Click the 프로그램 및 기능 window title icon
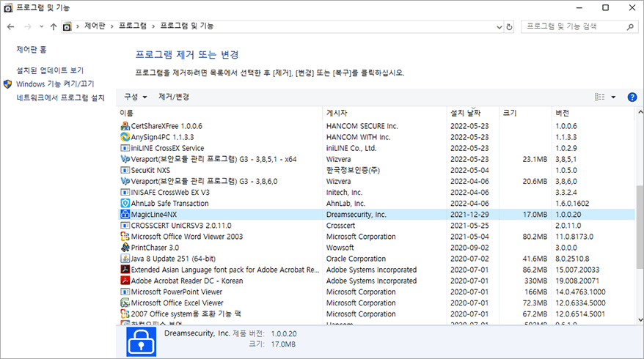This screenshot has height=359, width=644. click(8, 8)
